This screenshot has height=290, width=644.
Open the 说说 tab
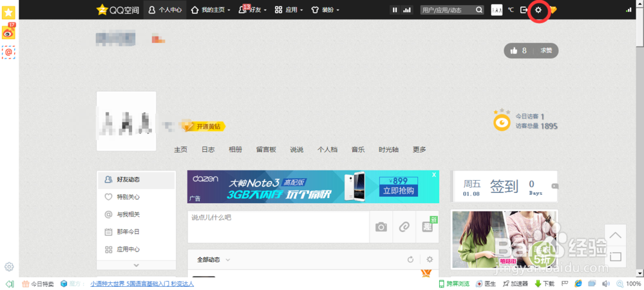tap(296, 150)
